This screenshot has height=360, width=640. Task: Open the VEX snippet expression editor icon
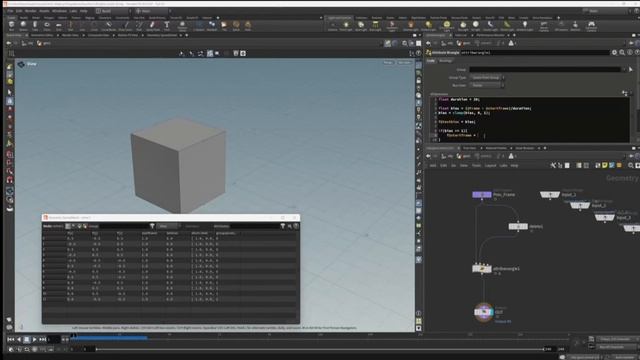click(624, 93)
